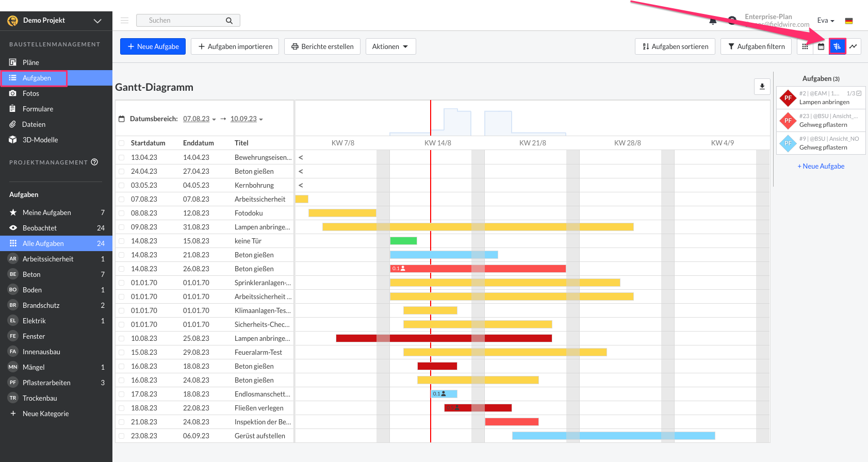Go to Formulare in the sidebar

pos(38,109)
